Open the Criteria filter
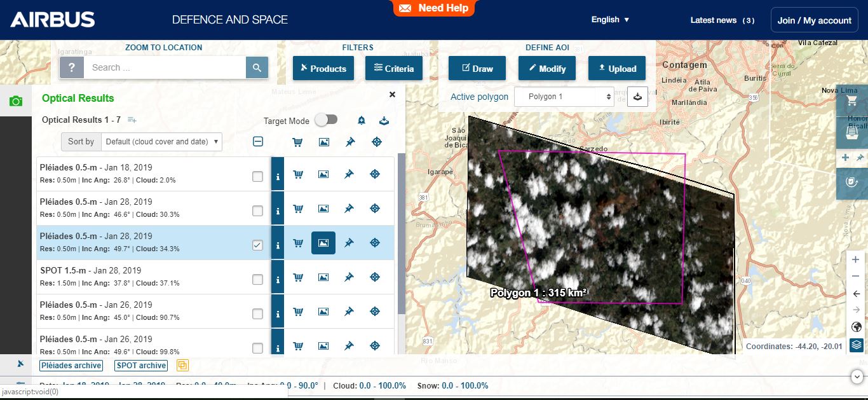Screen dimensions: 868x400 click(394, 69)
